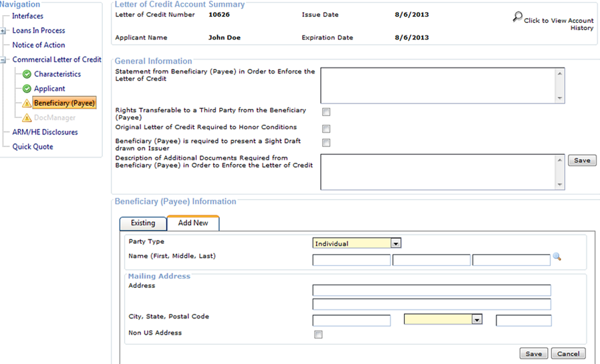Click up arrow of Additional Documents scrollbar

click(x=559, y=160)
